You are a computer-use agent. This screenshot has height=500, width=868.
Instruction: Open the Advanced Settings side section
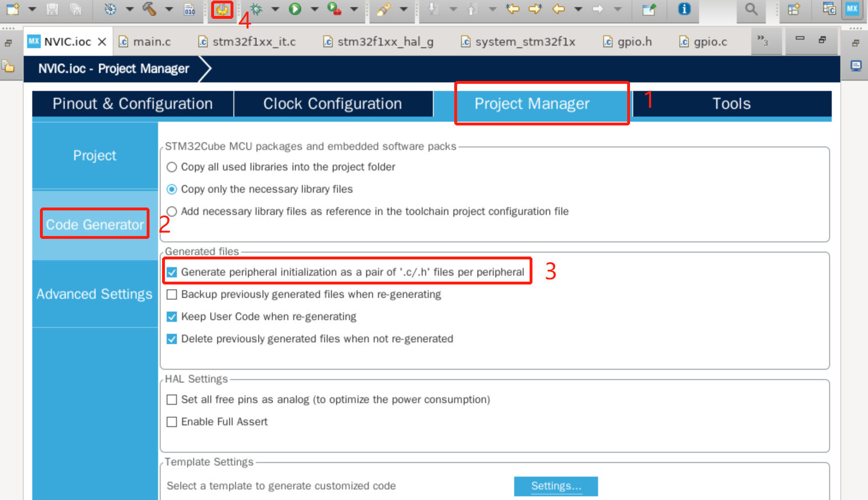[95, 294]
